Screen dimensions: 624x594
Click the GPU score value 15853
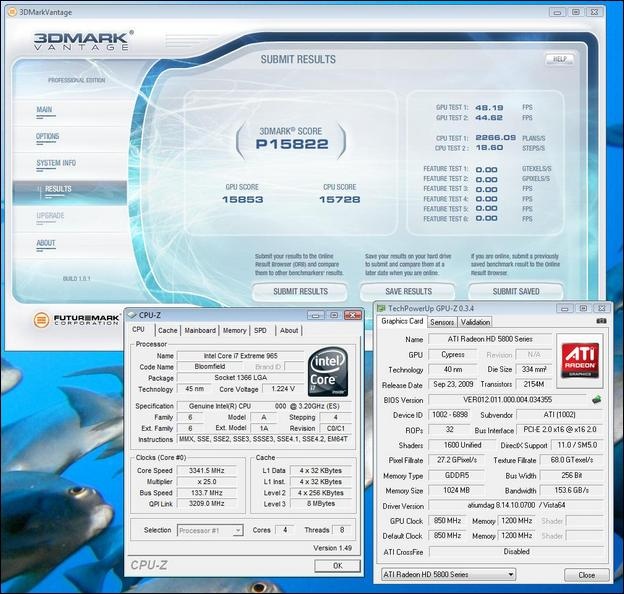(242, 199)
